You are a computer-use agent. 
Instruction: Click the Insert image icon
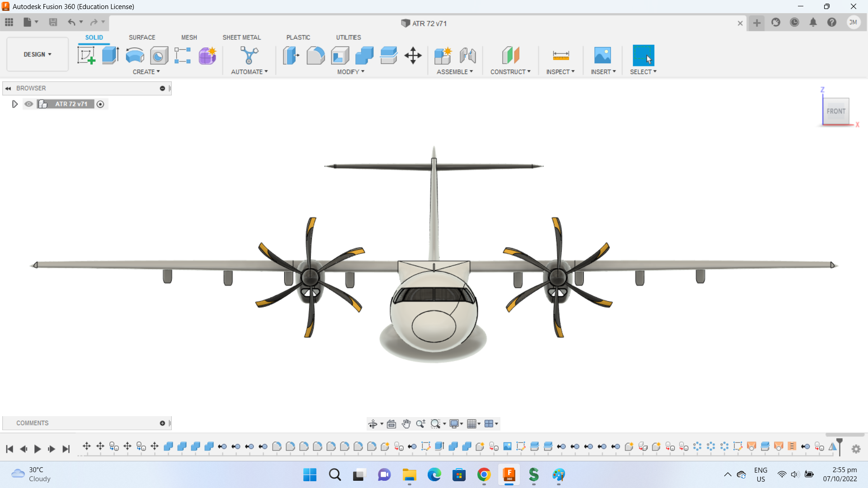point(602,56)
